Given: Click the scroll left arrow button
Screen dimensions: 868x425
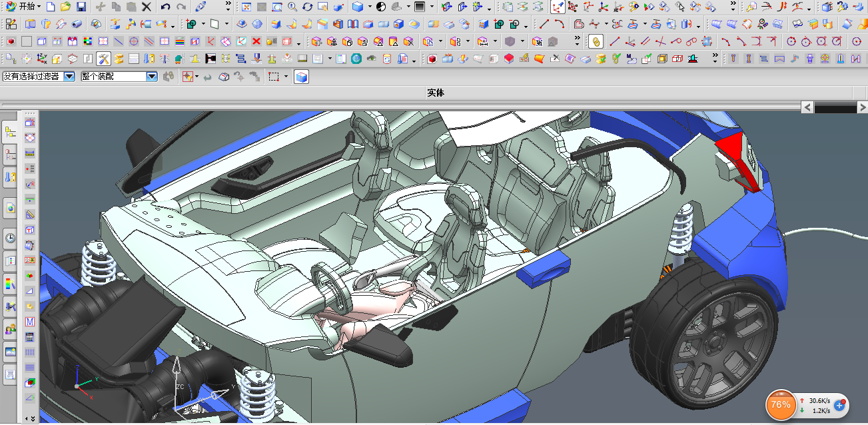Looking at the screenshot, I should [x=807, y=107].
